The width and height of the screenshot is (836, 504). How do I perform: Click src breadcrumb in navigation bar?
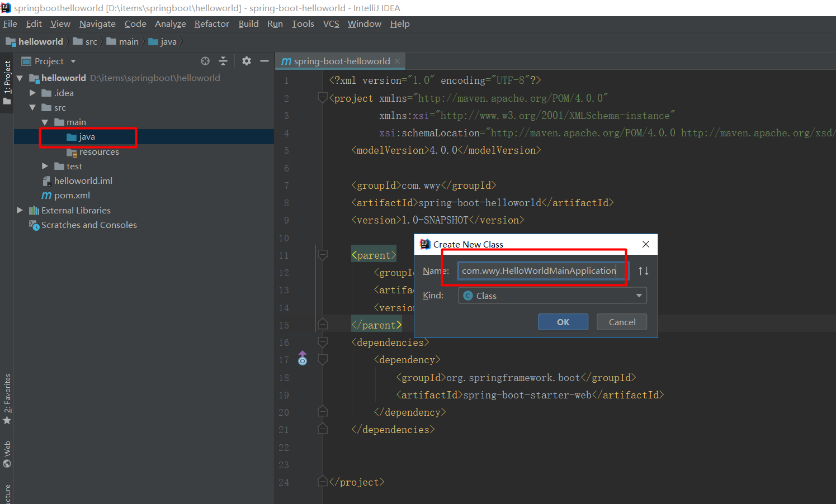click(x=85, y=41)
